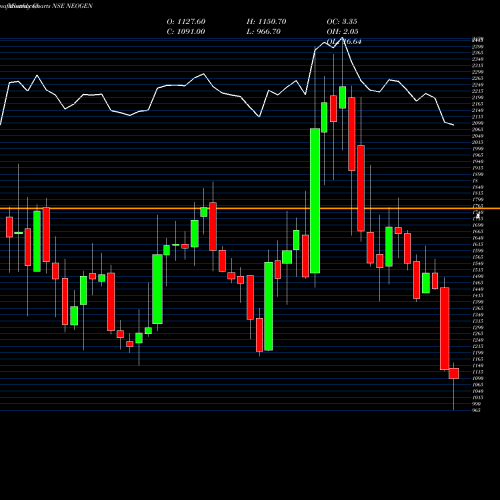Click the 2365 price axis label
This screenshot has width=500, height=500.
(478, 53)
